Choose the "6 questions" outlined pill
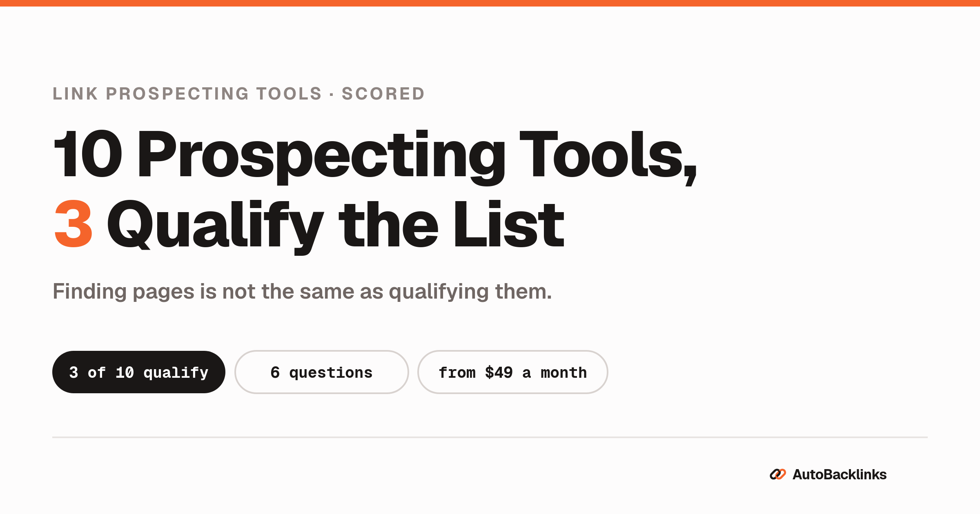Screen dimensions: 980x514 (x=322, y=372)
